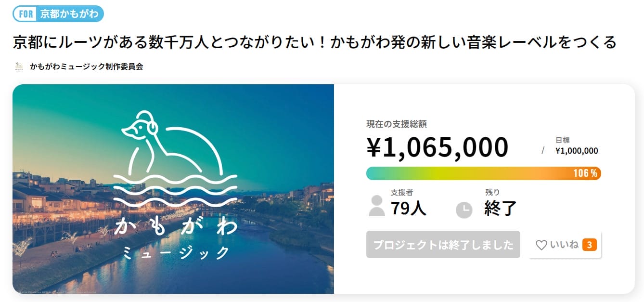Open かもがわミュージック制作委員会 organizer page
Viewport: 644px width, 302px height.
(x=86, y=66)
